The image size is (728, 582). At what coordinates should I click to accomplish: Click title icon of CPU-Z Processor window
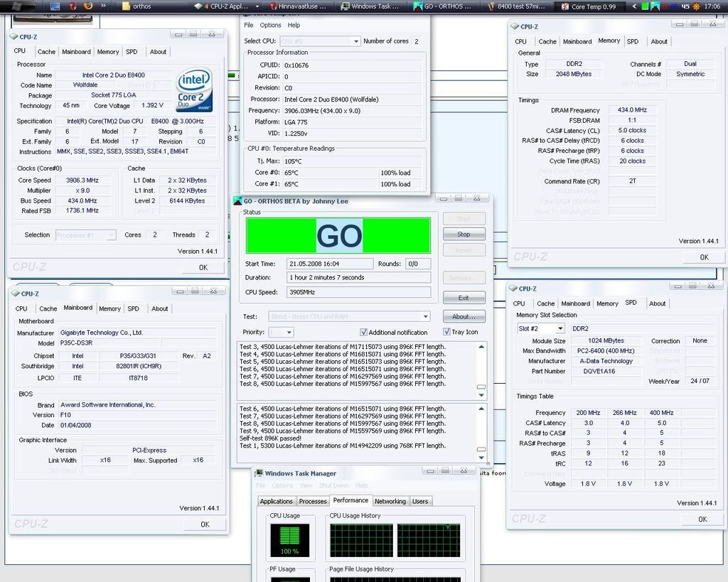[x=14, y=37]
